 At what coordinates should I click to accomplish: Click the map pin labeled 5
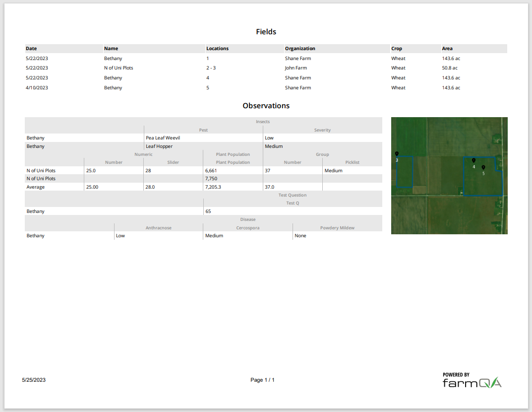pos(483,167)
